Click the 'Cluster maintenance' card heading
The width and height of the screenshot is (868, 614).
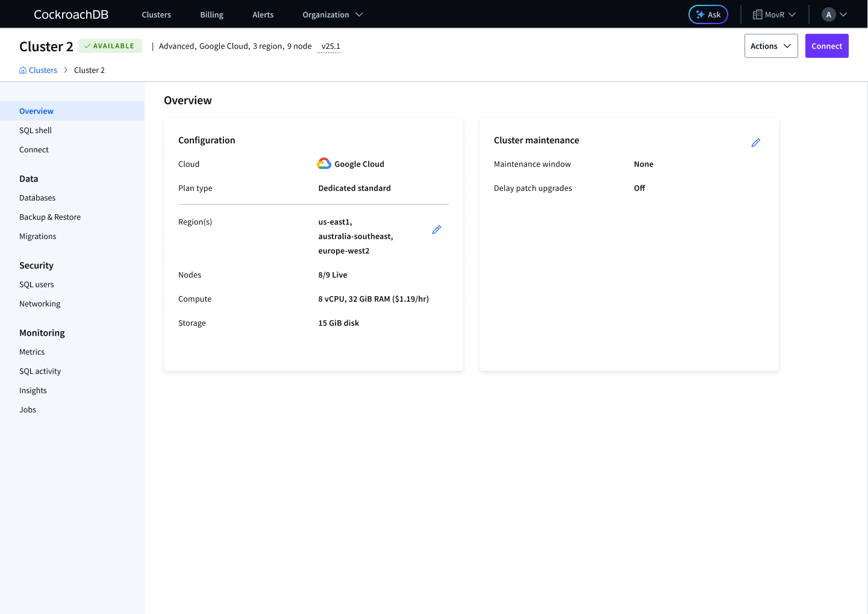pyautogui.click(x=536, y=140)
